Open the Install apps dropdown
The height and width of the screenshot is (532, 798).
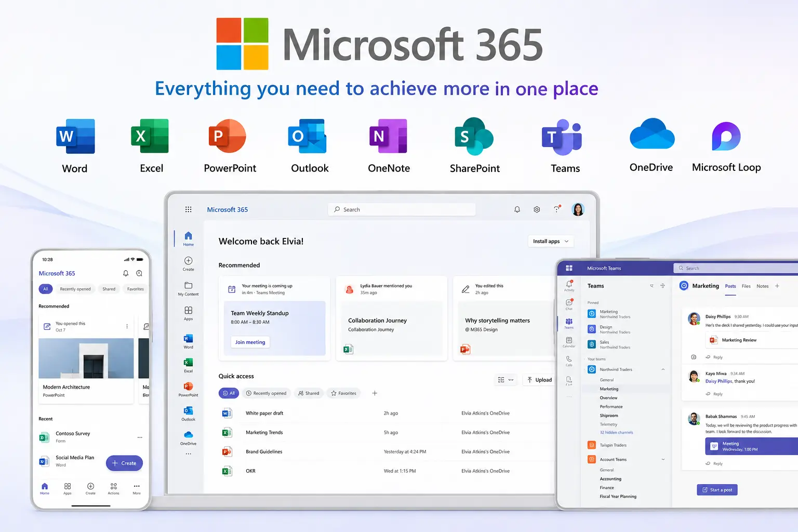click(x=551, y=241)
